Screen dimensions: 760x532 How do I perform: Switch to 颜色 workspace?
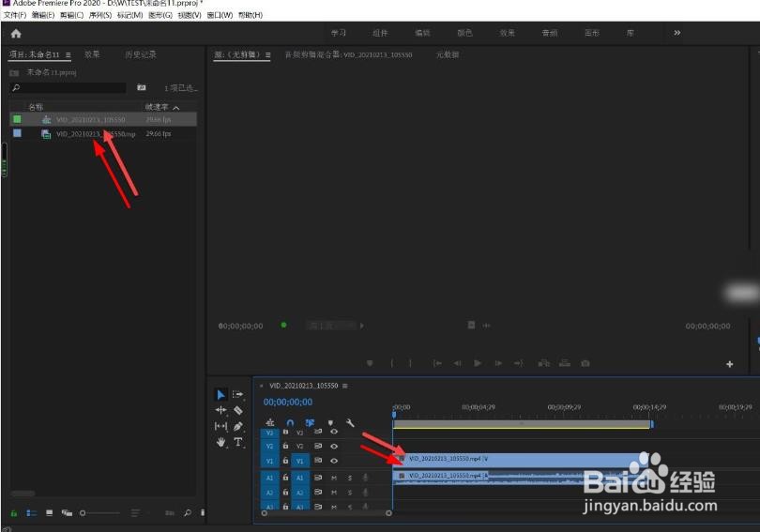[464, 33]
